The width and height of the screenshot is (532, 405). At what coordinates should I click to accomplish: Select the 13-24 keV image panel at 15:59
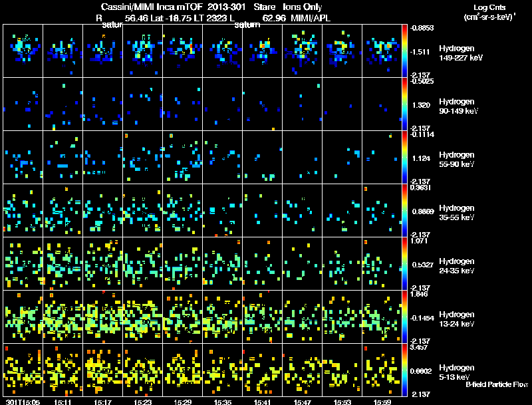[382, 317]
